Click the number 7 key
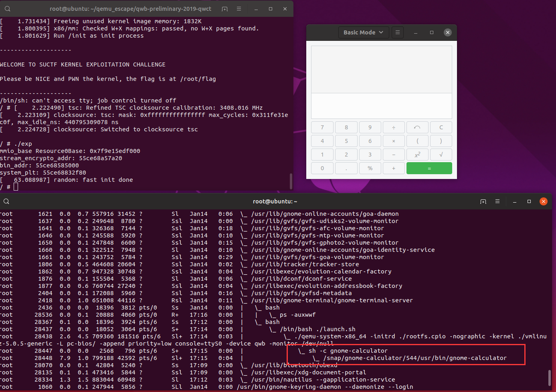Screen dimensions: 556x392 [x=322, y=127]
